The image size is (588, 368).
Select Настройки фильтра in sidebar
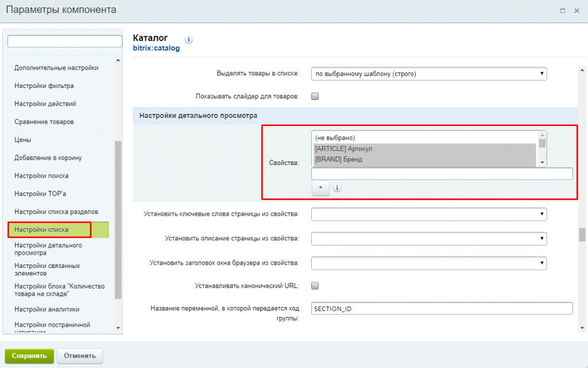click(x=44, y=86)
